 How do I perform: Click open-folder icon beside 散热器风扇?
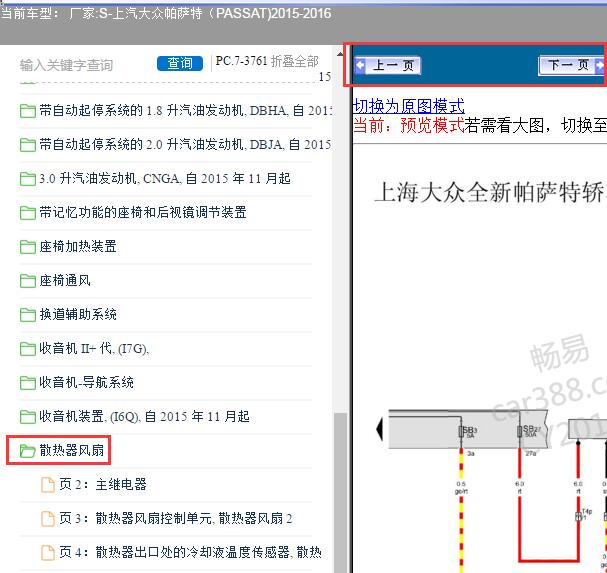27,451
